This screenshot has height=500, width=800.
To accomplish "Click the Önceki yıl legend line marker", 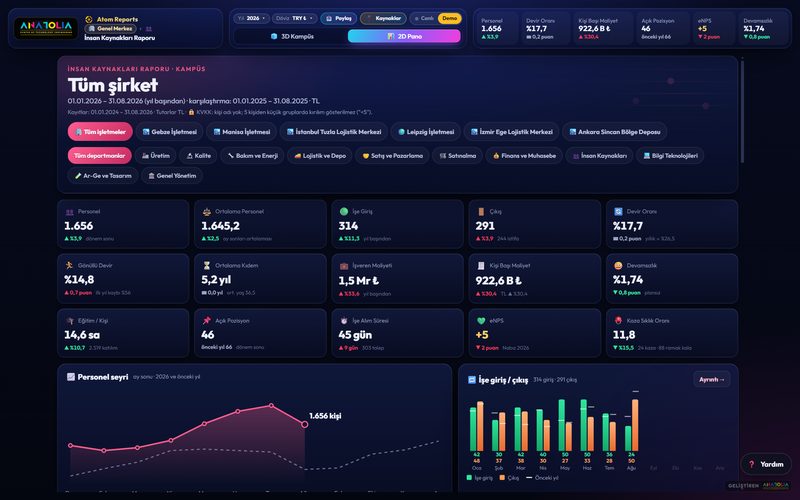I will [x=529, y=478].
